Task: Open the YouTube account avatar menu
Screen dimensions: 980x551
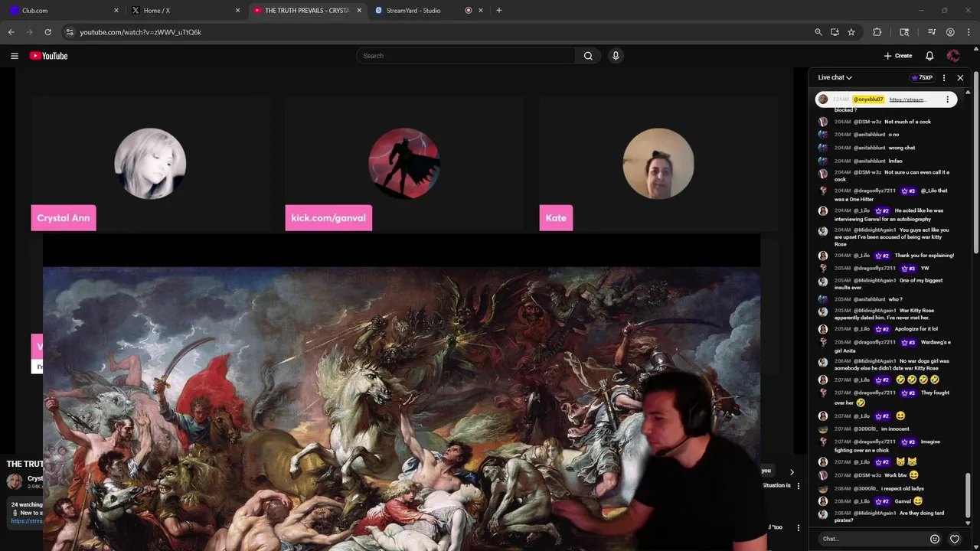Action: pyautogui.click(x=953, y=56)
